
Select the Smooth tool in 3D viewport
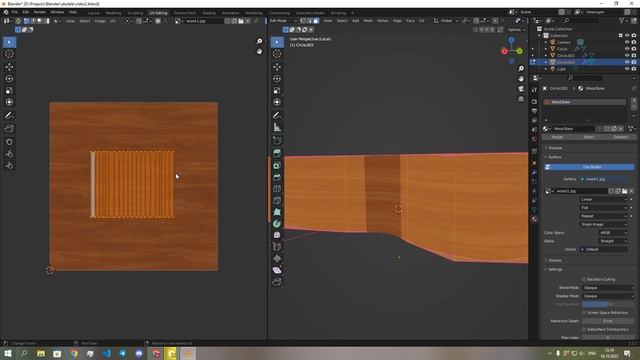pos(277,235)
